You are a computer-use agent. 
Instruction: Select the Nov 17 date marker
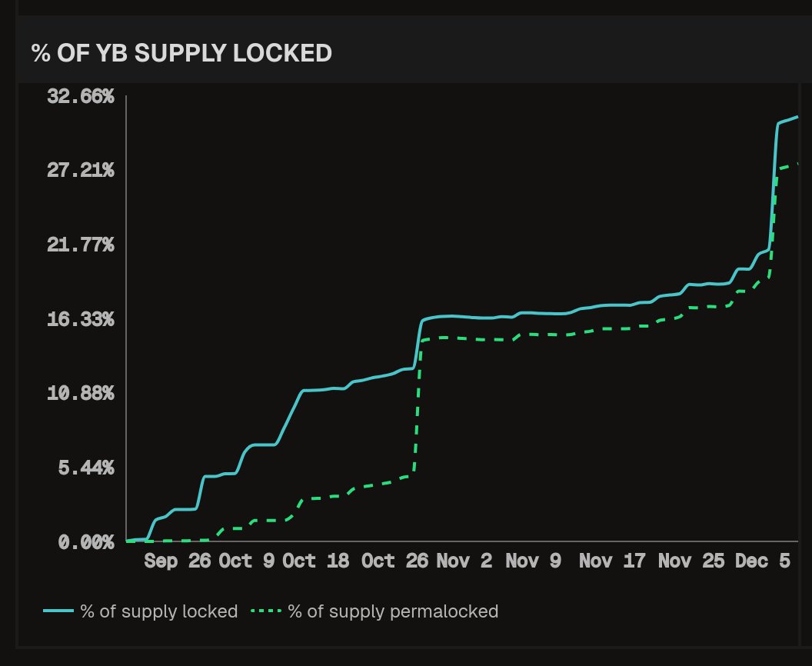pyautogui.click(x=612, y=561)
